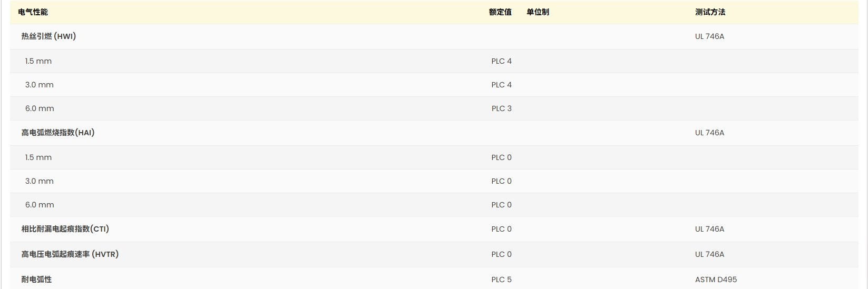This screenshot has height=289, width=868.
Task: Select the 高电压电弧起痕速率 (HVTR) row label
Action: pos(70,254)
